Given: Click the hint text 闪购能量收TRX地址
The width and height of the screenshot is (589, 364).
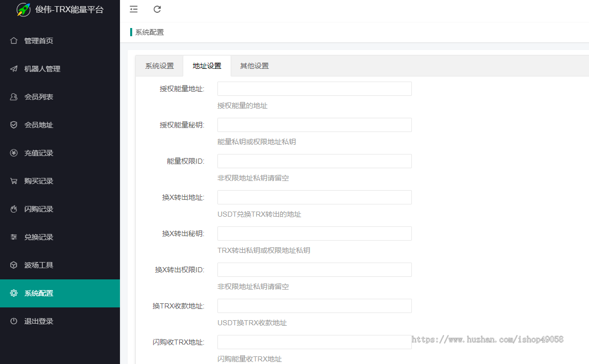Looking at the screenshot, I should pos(250,359).
